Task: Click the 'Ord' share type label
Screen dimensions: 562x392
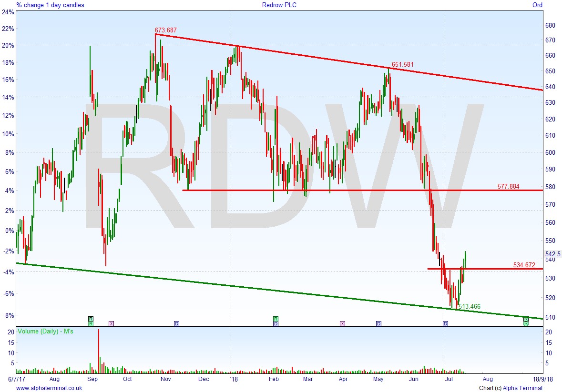Action: [537, 5]
